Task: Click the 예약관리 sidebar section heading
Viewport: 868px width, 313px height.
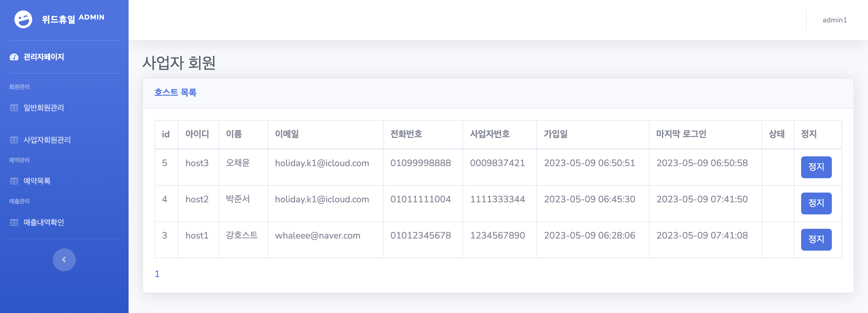Action: [19, 160]
